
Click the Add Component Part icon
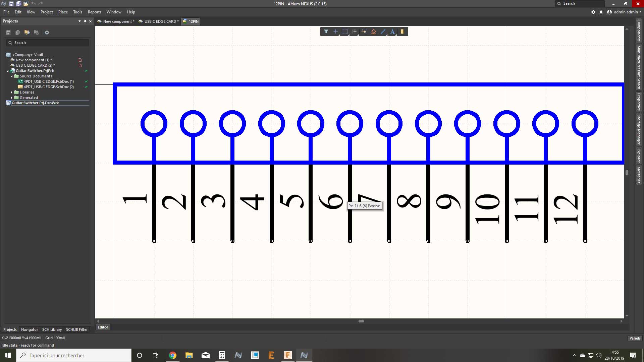click(x=402, y=32)
